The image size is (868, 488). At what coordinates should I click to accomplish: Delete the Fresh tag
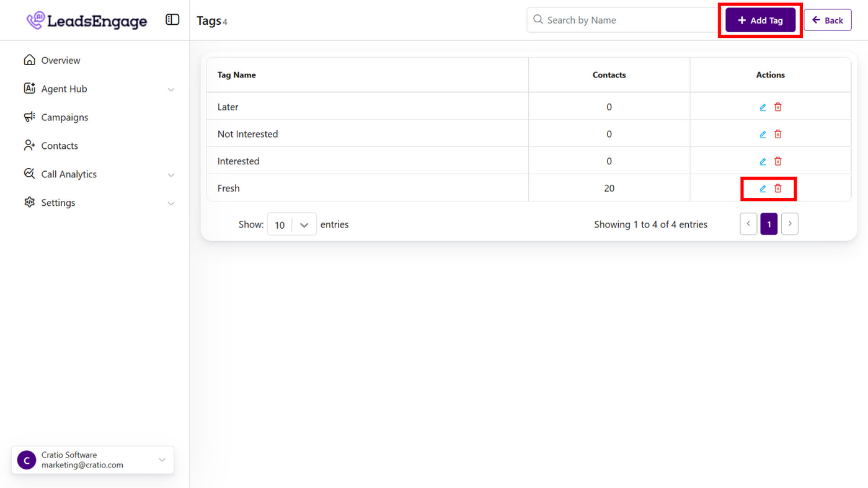pos(778,189)
